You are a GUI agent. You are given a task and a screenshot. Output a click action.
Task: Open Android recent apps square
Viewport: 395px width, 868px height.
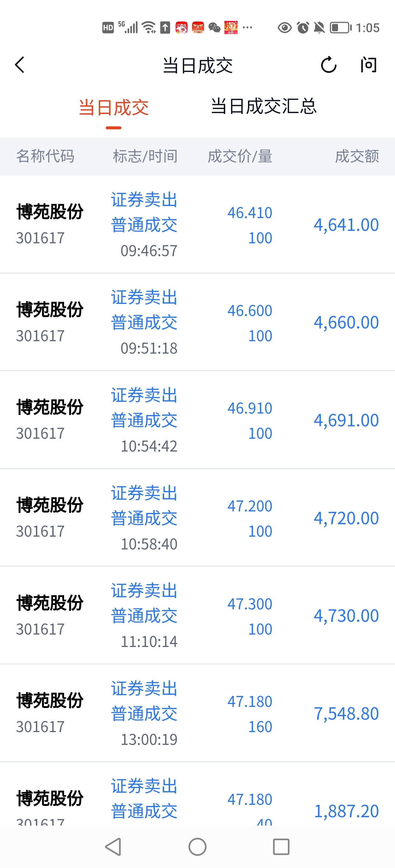point(281,846)
